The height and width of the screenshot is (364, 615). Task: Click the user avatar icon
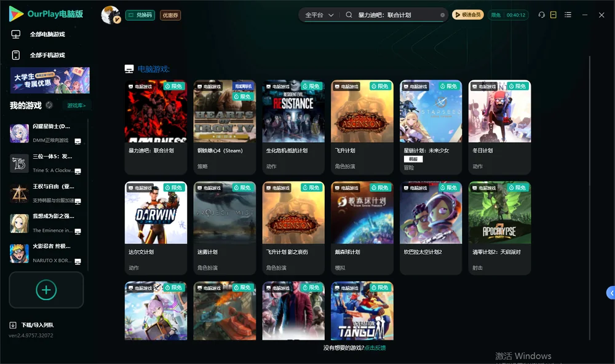click(110, 15)
